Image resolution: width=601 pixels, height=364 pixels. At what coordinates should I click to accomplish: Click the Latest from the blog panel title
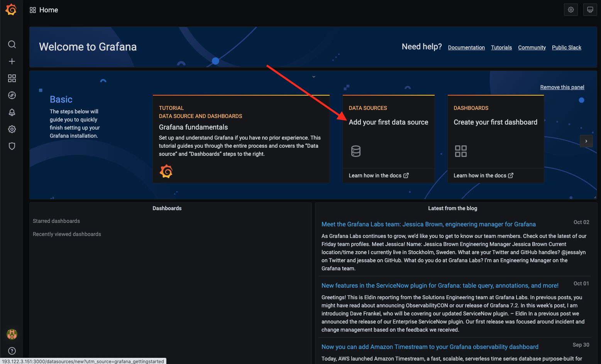tap(452, 208)
